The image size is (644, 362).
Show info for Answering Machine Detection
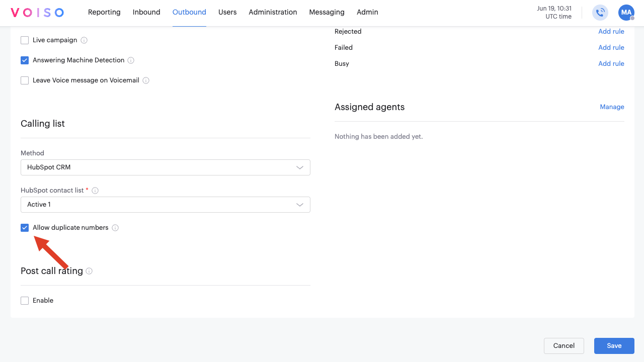(x=131, y=60)
